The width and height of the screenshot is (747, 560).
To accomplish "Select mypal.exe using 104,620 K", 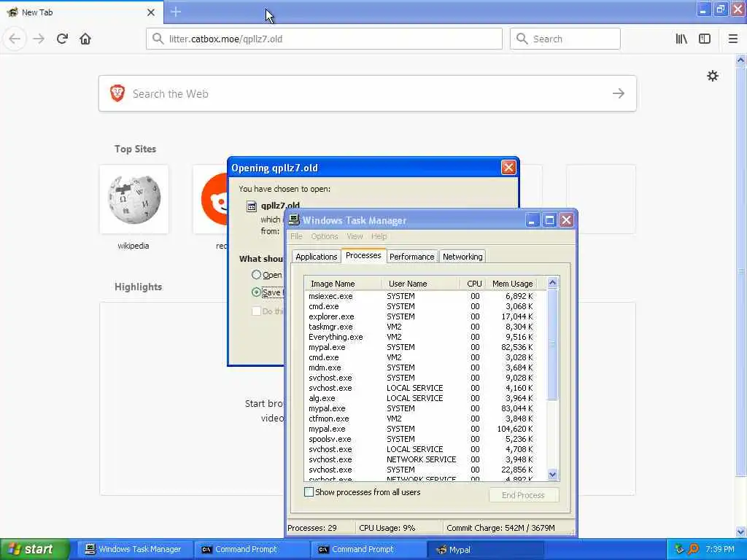I will pos(421,429).
